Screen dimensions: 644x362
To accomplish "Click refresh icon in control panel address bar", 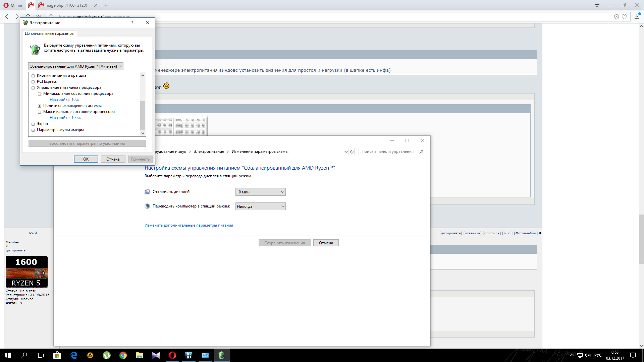I will pos(352,152).
